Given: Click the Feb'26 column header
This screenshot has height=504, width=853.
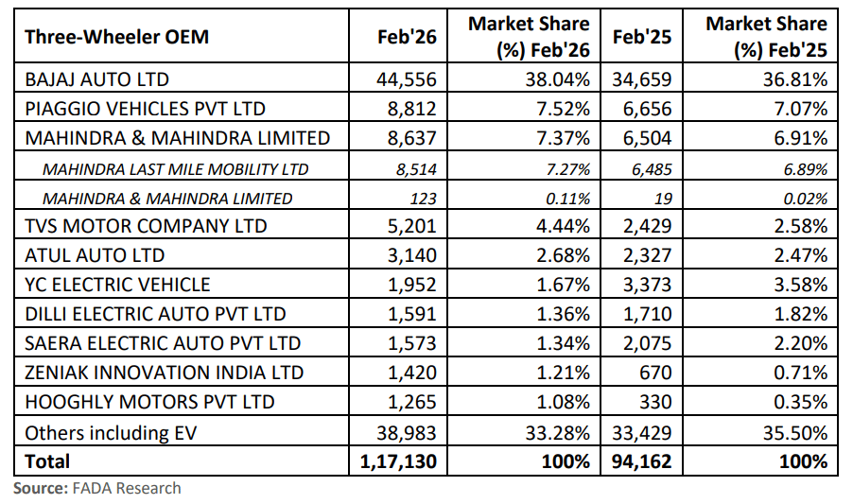Looking at the screenshot, I should pyautogui.click(x=407, y=37).
